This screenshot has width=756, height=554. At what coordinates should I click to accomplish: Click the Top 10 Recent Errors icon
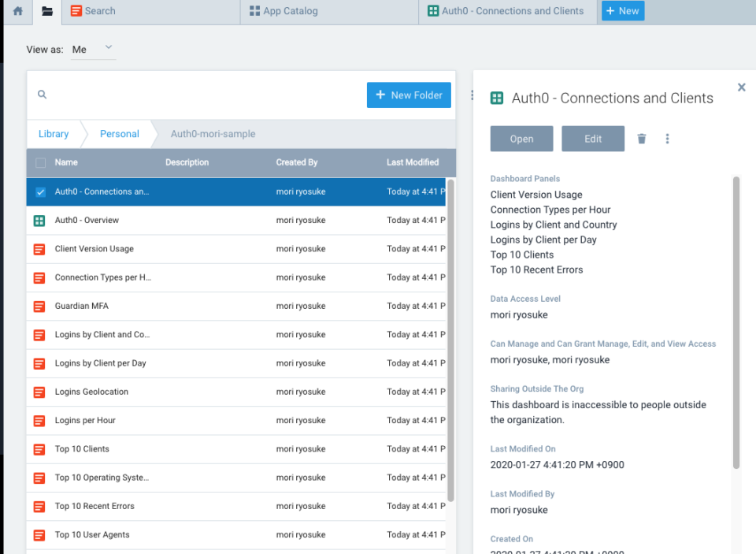(39, 507)
